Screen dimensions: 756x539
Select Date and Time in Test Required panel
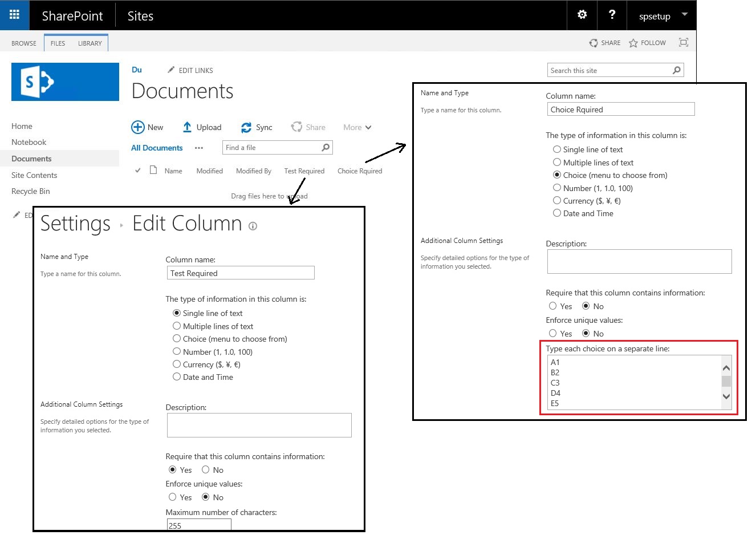click(x=177, y=376)
